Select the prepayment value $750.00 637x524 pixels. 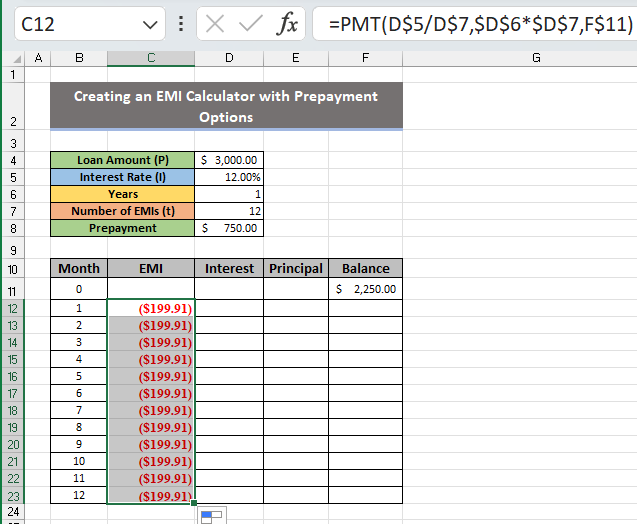point(229,228)
